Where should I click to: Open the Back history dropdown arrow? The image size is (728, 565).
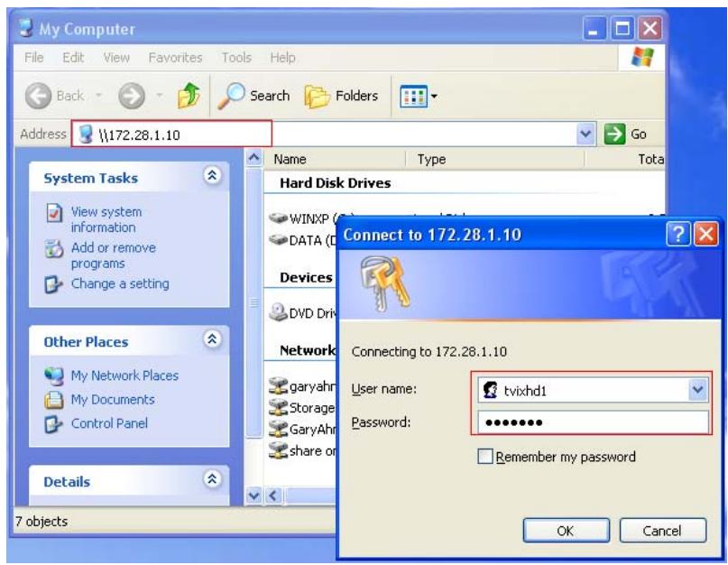coord(99,96)
